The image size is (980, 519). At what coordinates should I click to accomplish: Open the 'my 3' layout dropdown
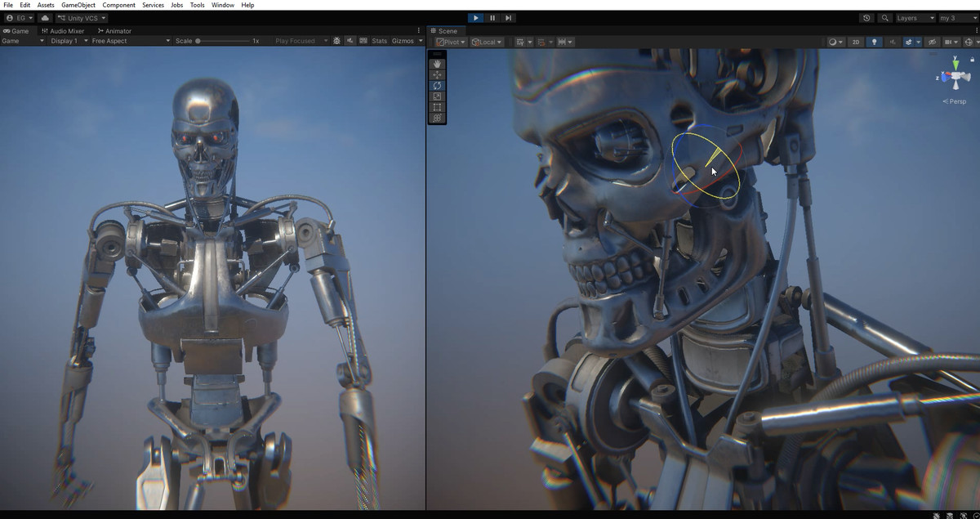click(957, 18)
